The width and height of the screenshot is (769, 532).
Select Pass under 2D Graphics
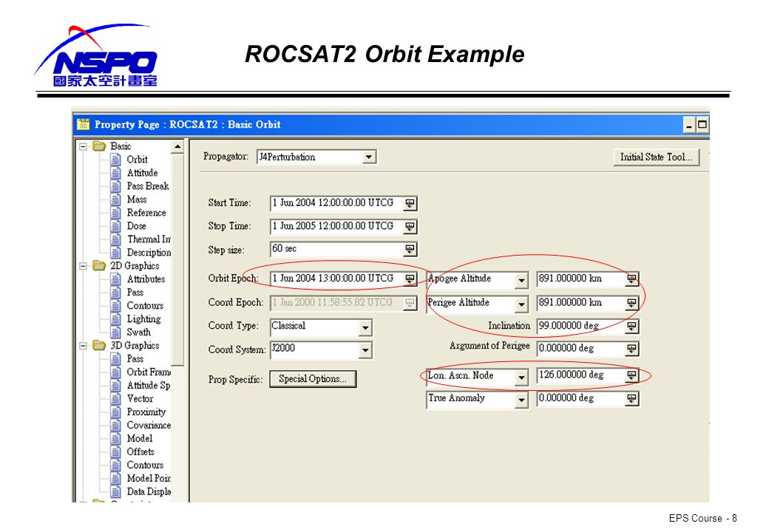point(135,293)
